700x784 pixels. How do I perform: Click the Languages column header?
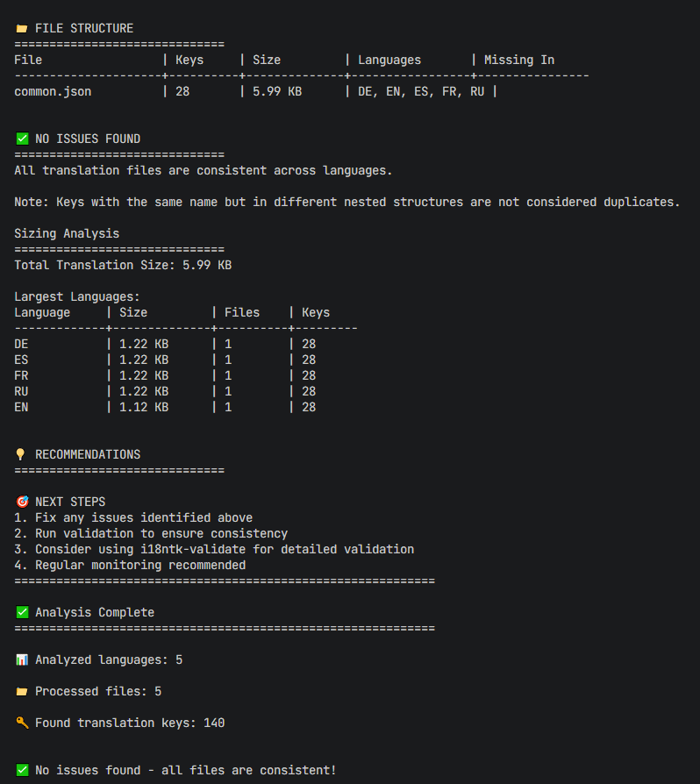point(389,60)
